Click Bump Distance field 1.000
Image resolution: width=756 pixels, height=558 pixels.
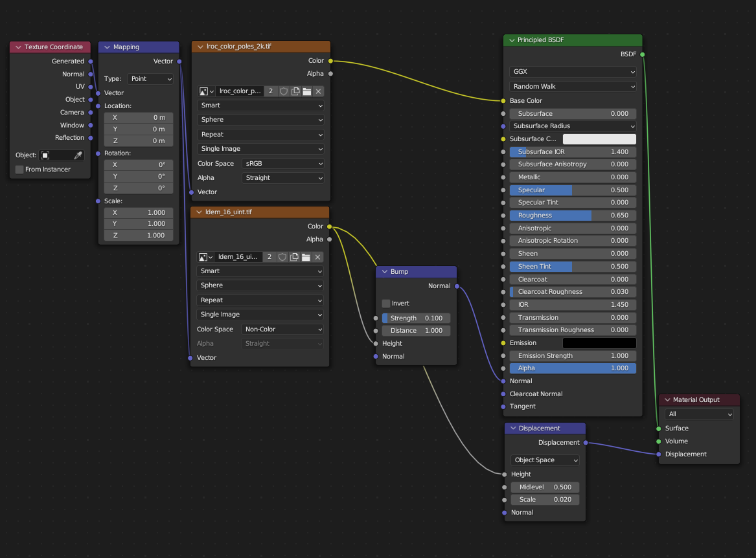pos(416,331)
